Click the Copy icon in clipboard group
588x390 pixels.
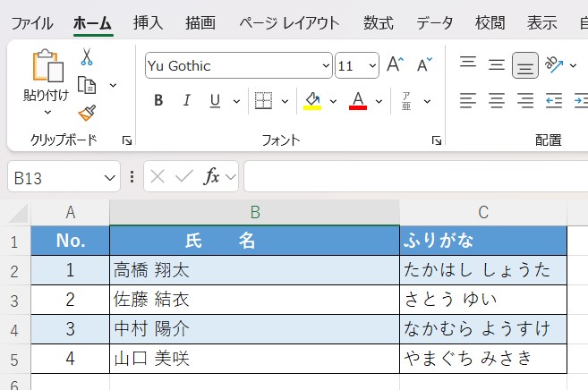(87, 85)
